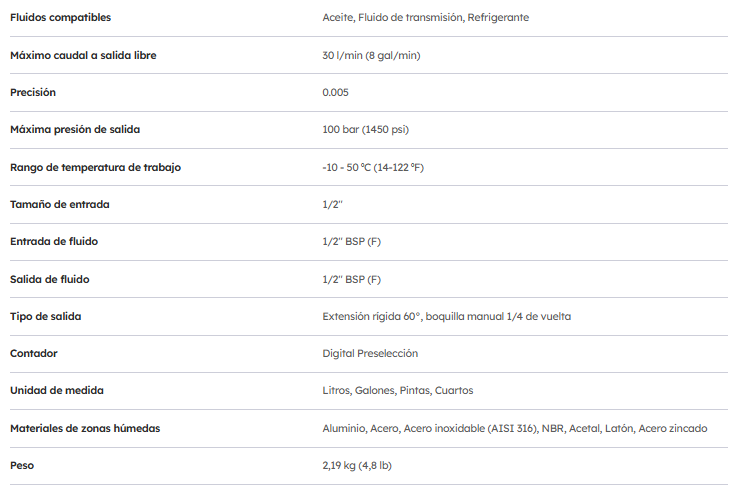Screen dimensions: 730x494
Task: Click the "Rango de temperatura de trabajo" label
Action: 95,167
